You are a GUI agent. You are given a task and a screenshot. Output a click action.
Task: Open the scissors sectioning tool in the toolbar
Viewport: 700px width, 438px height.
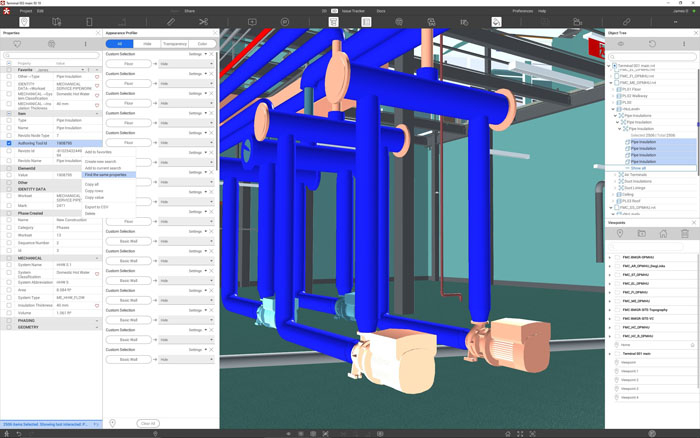click(203, 21)
